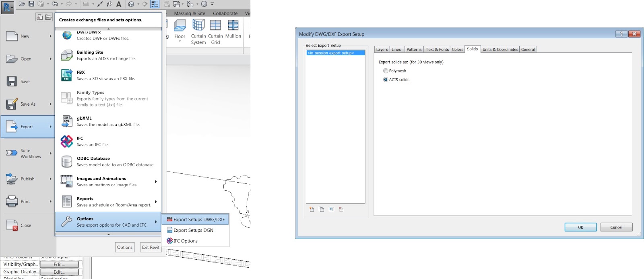Image resolution: width=644 pixels, height=279 pixels.
Task: Switch to the Text & Fonts tab
Action: 437,49
